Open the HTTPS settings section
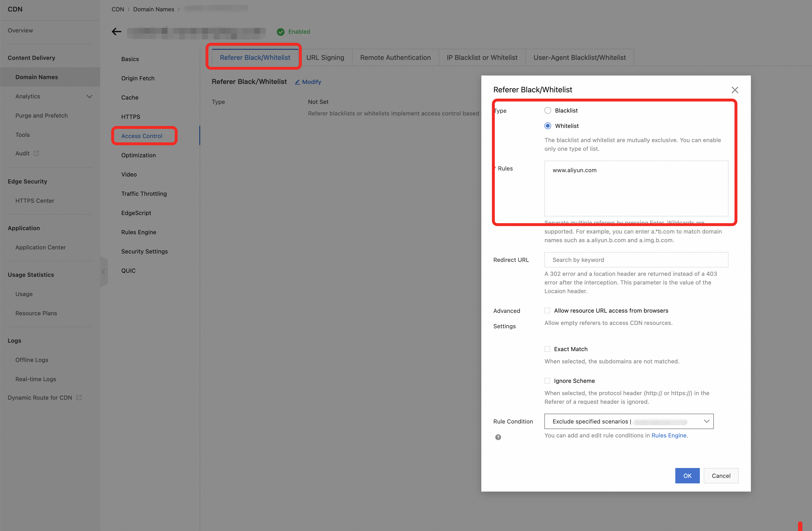Screen dimensions: 812x531 pyautogui.click(x=131, y=117)
